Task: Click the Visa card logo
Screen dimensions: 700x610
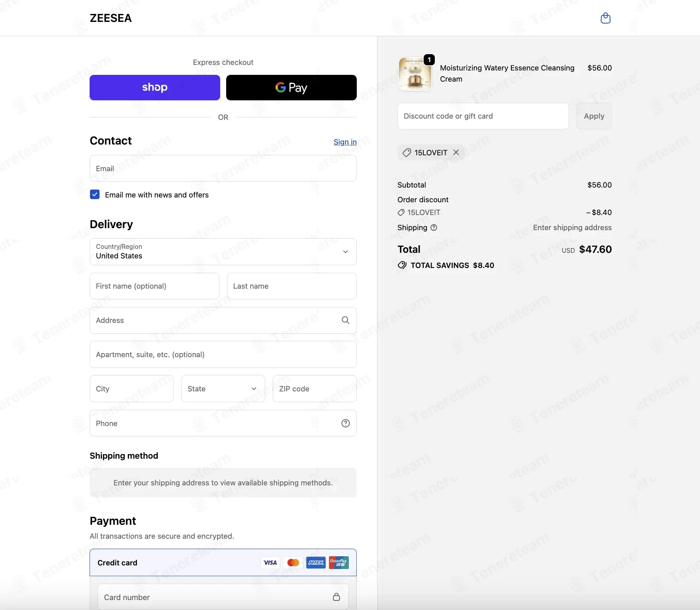Action: [270, 563]
